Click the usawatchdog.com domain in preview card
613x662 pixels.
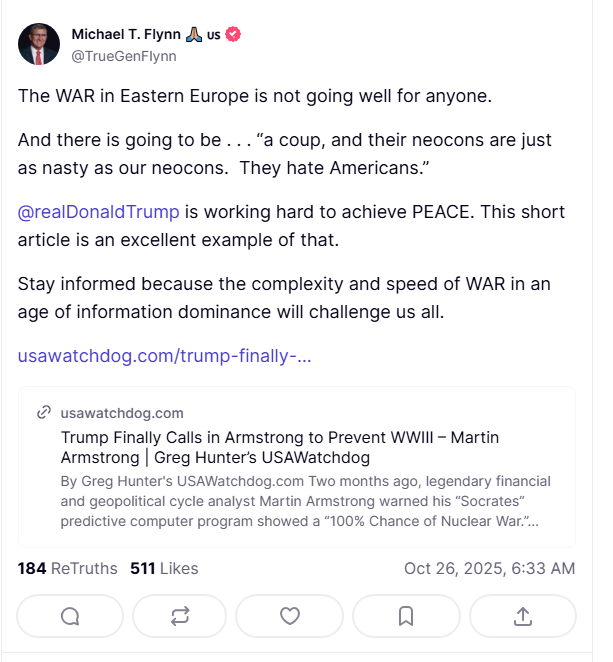(122, 413)
